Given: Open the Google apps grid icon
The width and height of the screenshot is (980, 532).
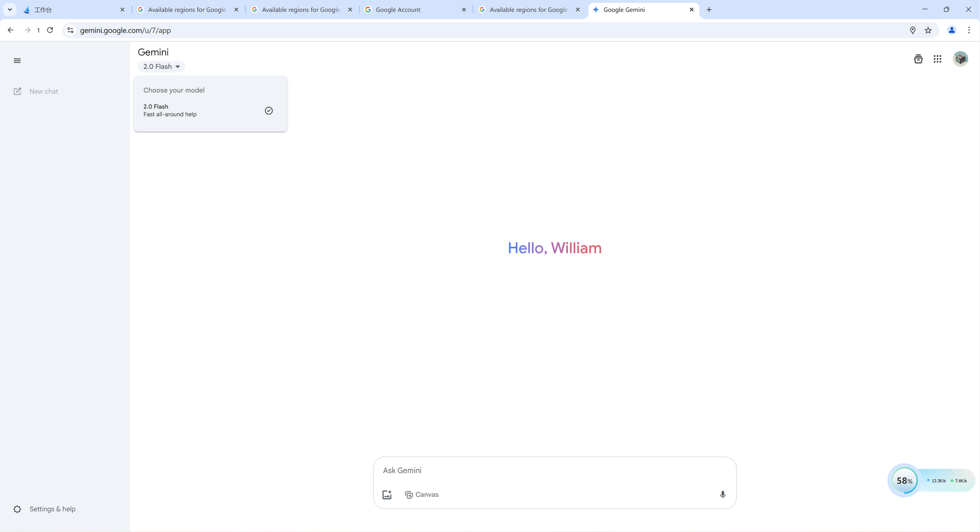Looking at the screenshot, I should [x=937, y=59].
